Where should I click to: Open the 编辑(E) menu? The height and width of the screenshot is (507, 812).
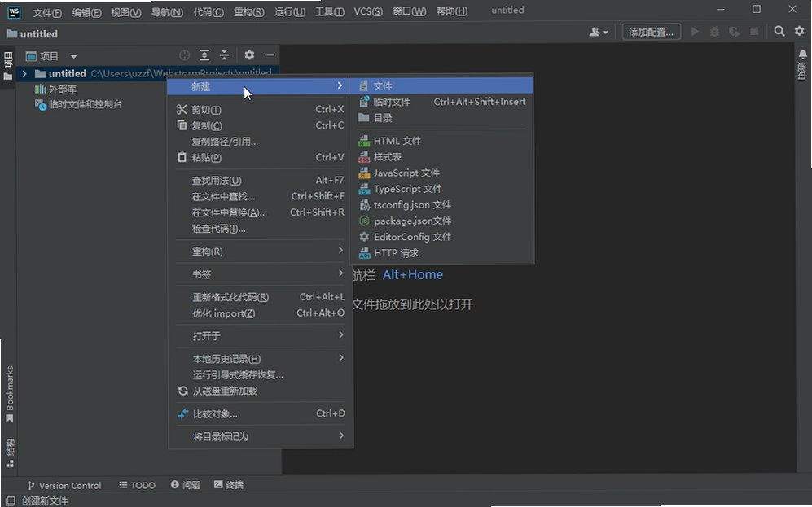coord(86,12)
